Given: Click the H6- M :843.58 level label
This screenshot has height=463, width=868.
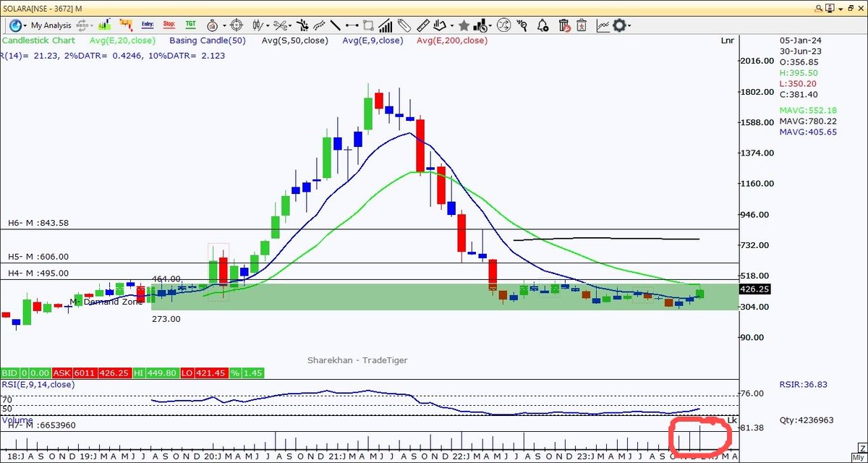Looking at the screenshot, I should click(38, 223).
